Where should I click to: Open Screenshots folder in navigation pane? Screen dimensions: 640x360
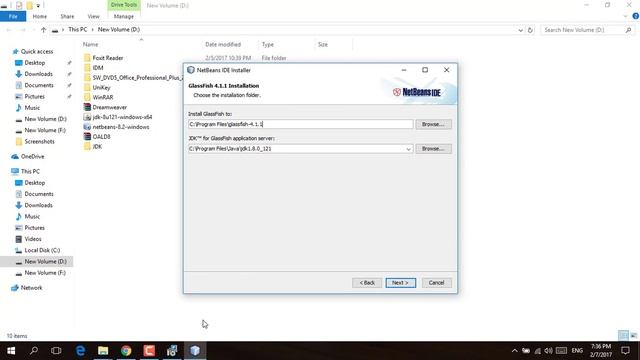tap(39, 141)
